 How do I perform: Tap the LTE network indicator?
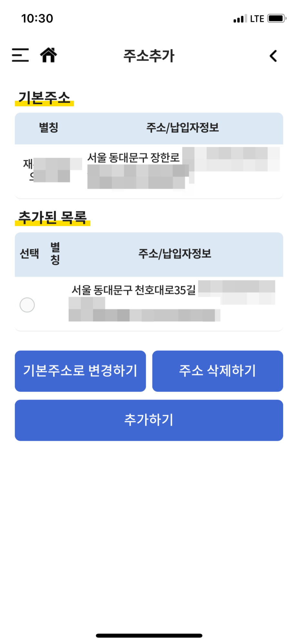257,19
